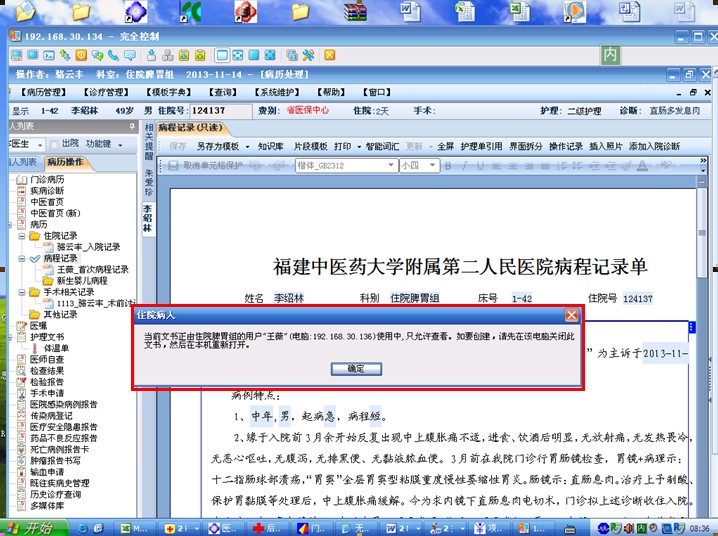This screenshot has height=536, width=718.
Task: Select the 病程记录(只读) document tab
Action: pos(190,128)
